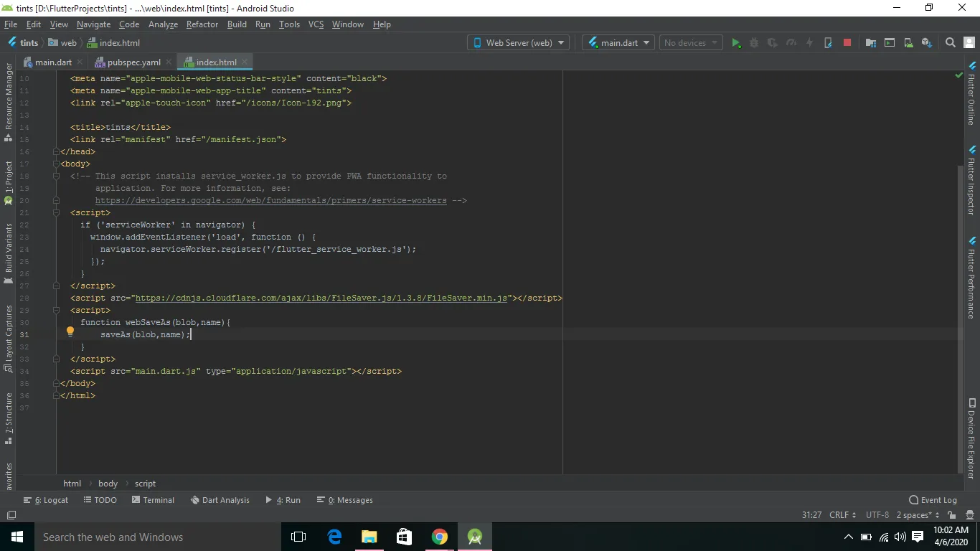
Task: Click the Run with Coverage icon
Action: click(773, 43)
